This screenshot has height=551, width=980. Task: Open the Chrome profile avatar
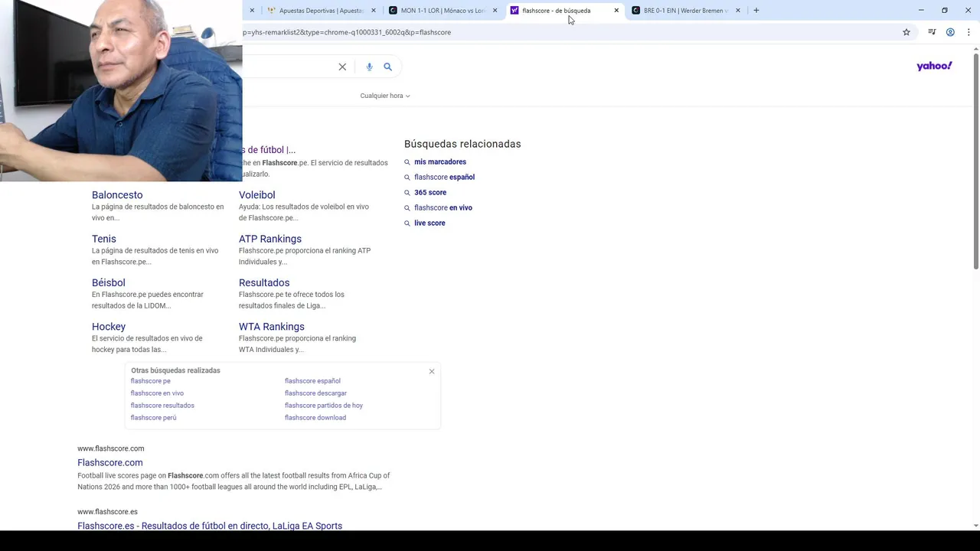[x=950, y=32]
